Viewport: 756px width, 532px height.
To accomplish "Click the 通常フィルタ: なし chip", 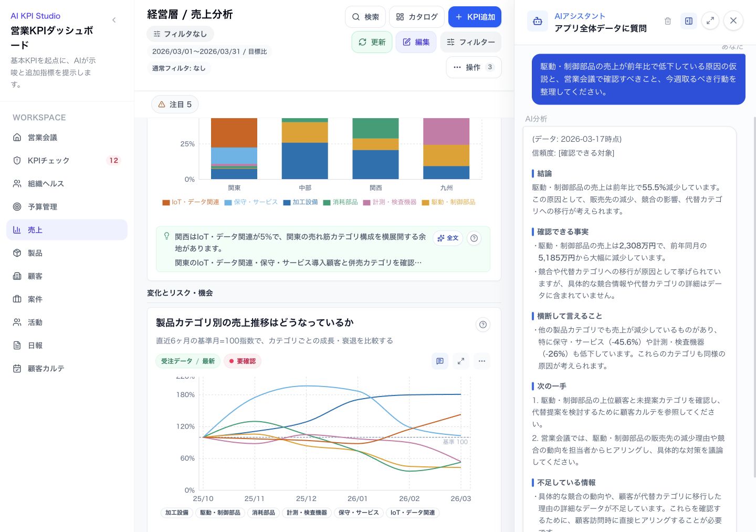I will click(x=179, y=68).
